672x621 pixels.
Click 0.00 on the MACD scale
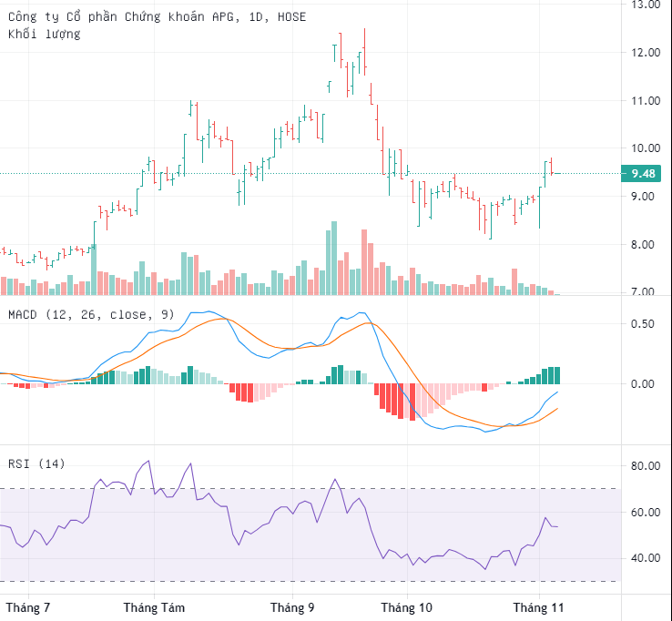[x=645, y=383]
